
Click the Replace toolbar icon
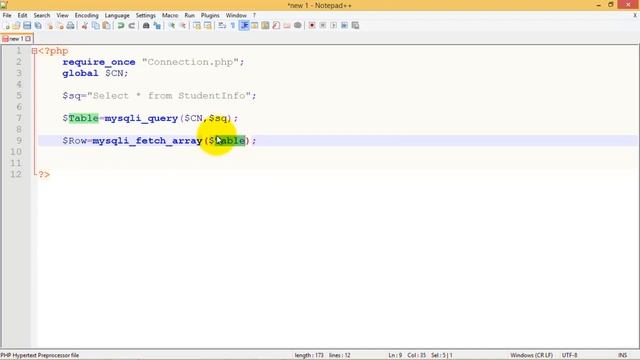157,26
